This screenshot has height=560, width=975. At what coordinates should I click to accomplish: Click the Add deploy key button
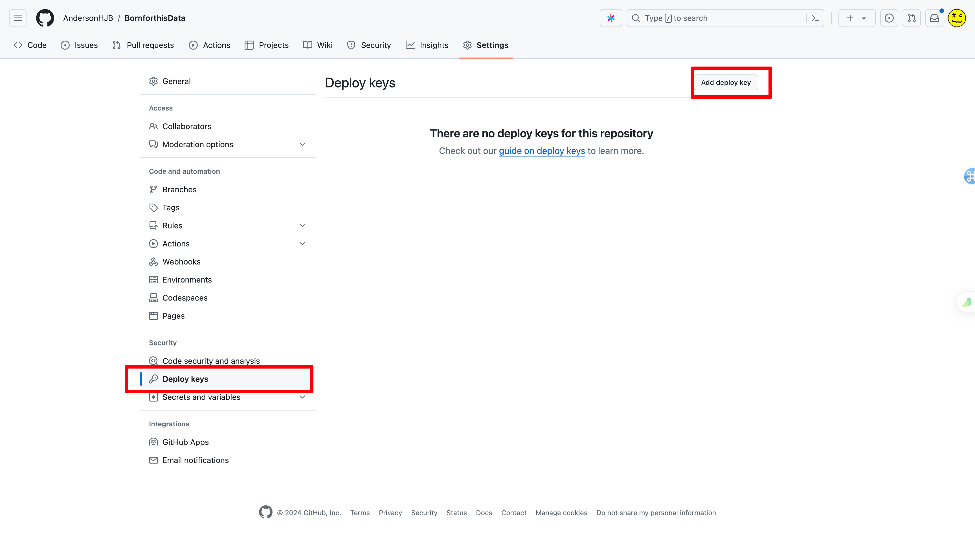[726, 82]
